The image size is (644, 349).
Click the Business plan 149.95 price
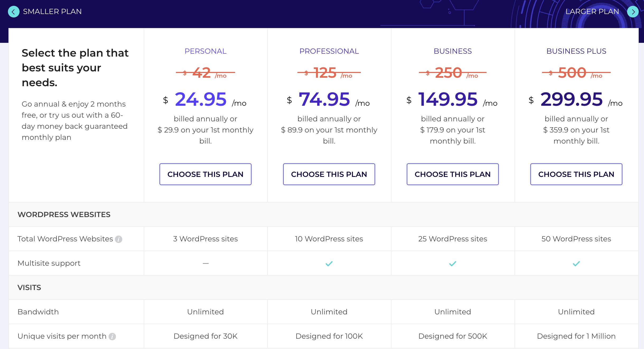(448, 99)
